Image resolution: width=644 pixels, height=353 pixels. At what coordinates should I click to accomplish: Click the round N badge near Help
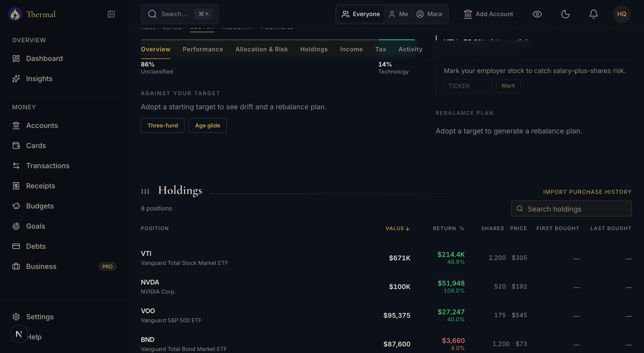(x=19, y=334)
